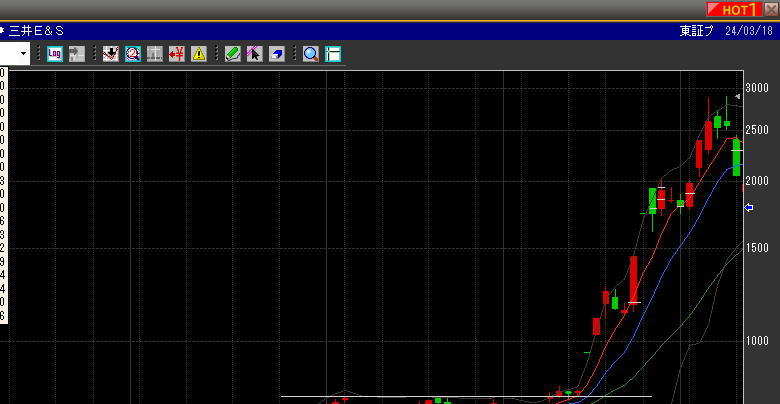Click the red yen arrow icon
The image size is (780, 404).
[177, 53]
